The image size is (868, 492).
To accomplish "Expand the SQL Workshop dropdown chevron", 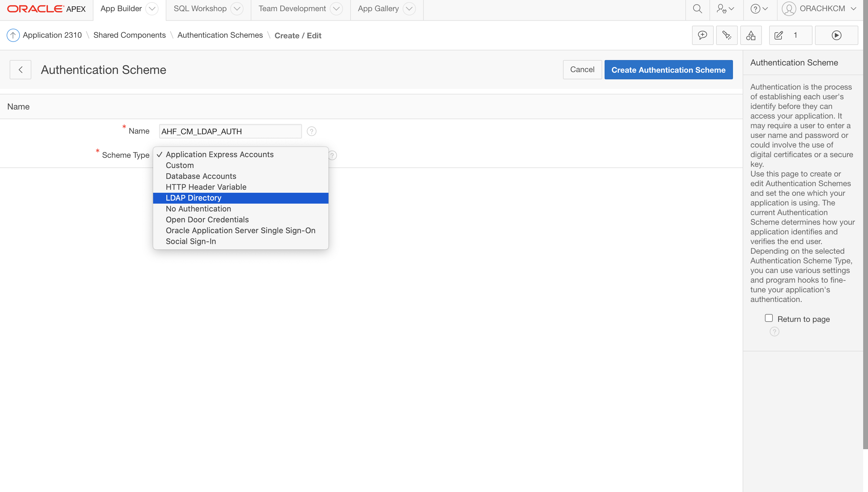I will pos(237,9).
